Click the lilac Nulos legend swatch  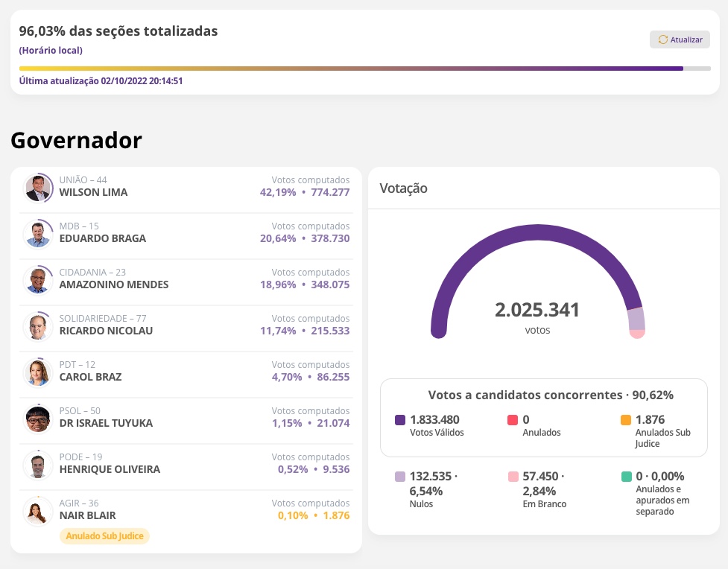click(400, 477)
